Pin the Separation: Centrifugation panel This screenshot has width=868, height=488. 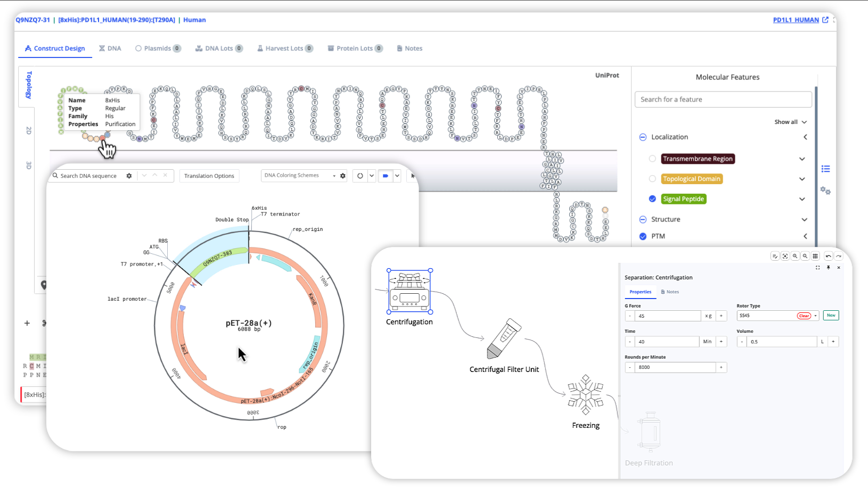829,268
